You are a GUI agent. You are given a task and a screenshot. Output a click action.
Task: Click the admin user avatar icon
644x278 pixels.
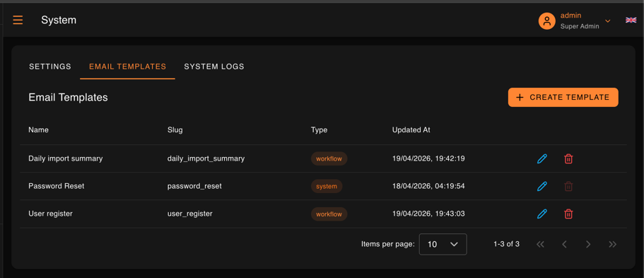click(x=546, y=21)
